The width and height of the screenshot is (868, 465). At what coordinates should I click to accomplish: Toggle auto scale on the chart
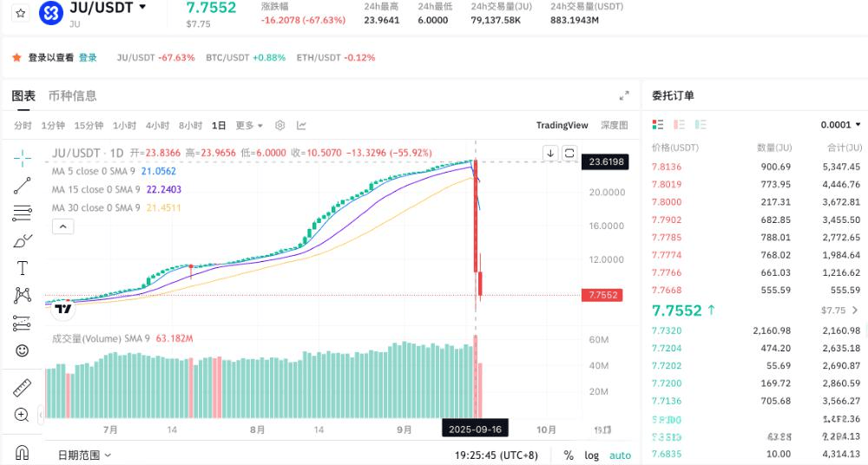pyautogui.click(x=620, y=455)
